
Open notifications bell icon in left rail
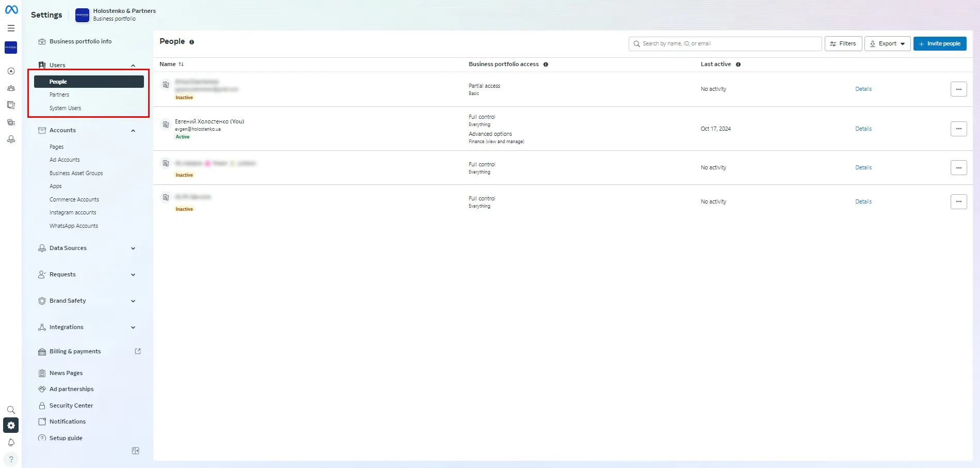coord(11,443)
